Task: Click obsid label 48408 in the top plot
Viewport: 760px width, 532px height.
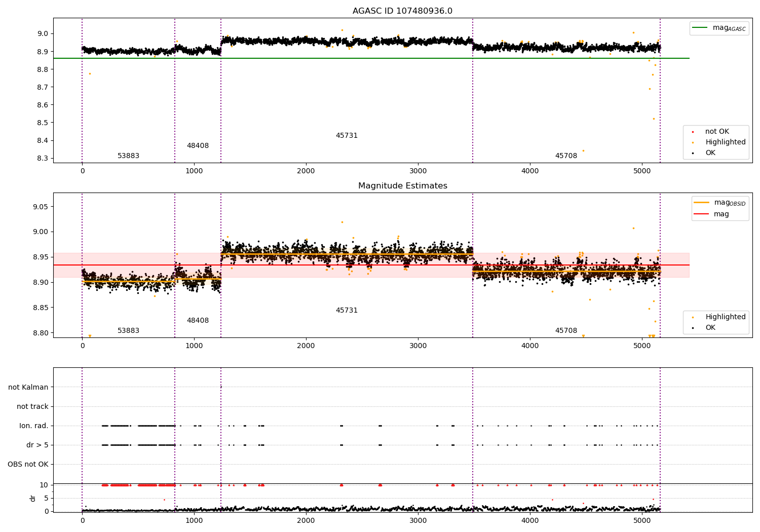Action: pos(198,146)
